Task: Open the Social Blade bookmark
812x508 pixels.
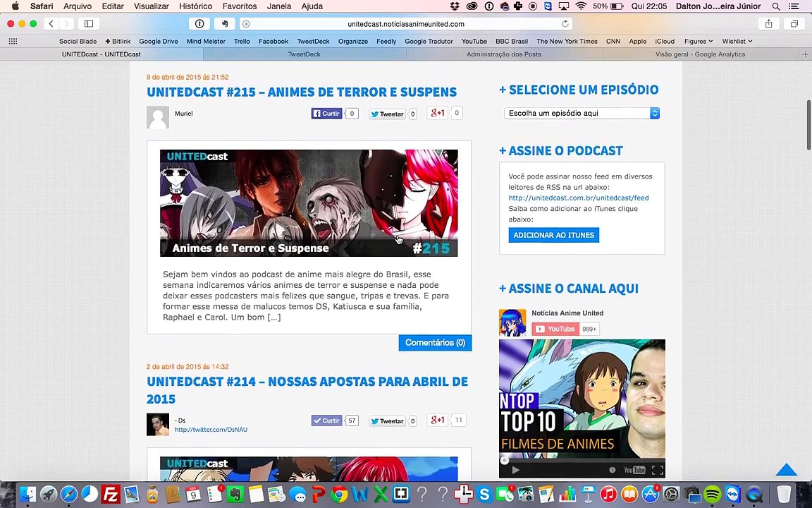Action: 78,41
